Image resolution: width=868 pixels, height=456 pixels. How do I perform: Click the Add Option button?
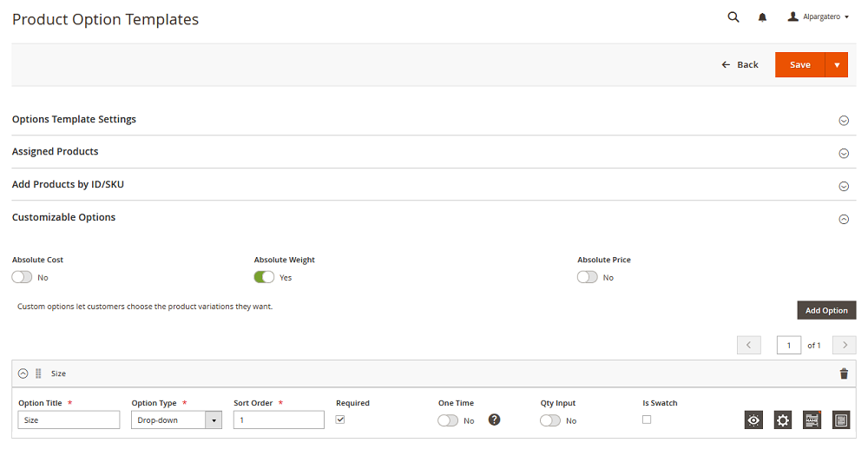(826, 310)
